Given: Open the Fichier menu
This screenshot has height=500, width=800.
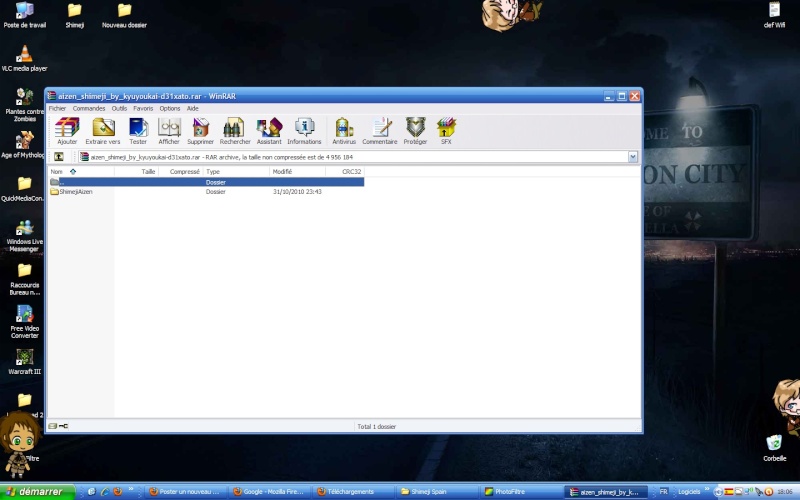Looking at the screenshot, I should 57,108.
